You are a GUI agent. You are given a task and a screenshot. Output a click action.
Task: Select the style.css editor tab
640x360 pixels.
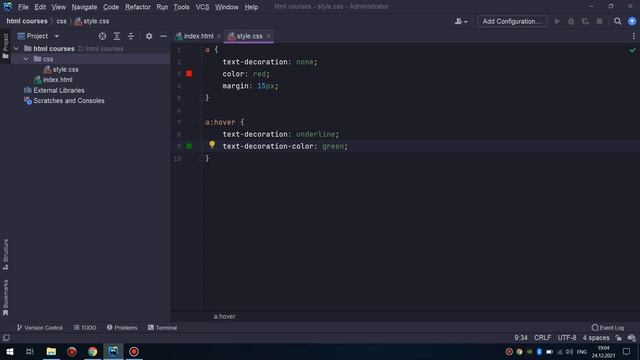click(249, 36)
